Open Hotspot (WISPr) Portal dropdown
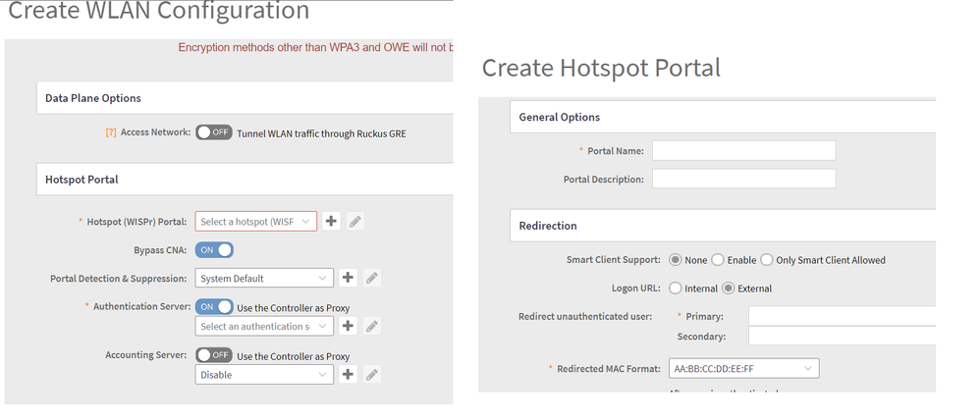Screen dimensions: 980x420 [x=256, y=222]
